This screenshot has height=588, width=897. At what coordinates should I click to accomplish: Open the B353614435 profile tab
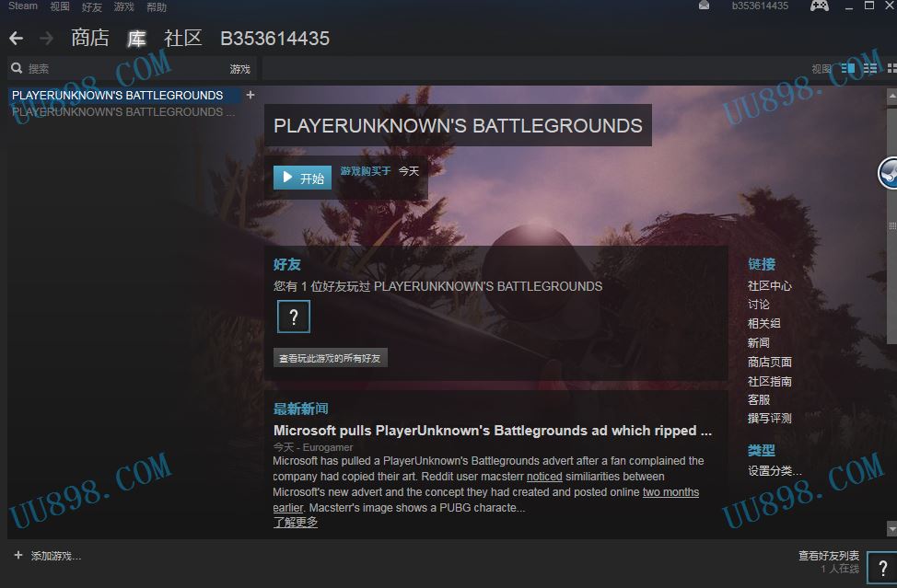[274, 39]
